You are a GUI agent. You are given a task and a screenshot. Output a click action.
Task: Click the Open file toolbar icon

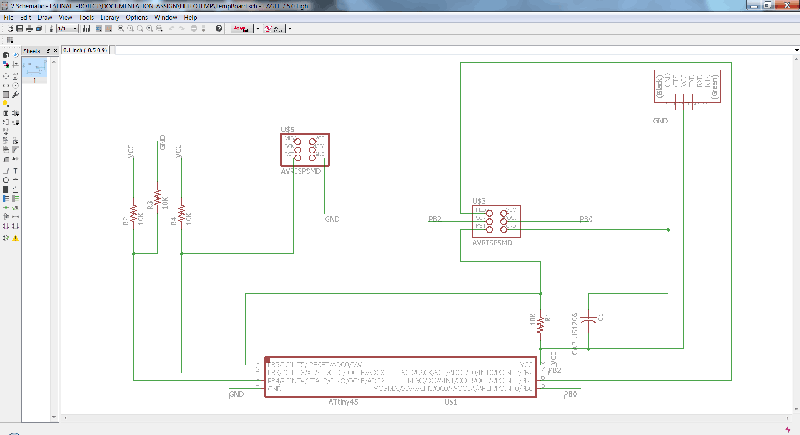coord(11,29)
